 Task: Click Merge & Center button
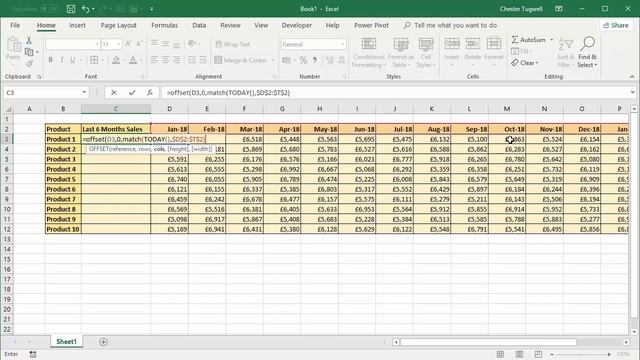(240, 60)
